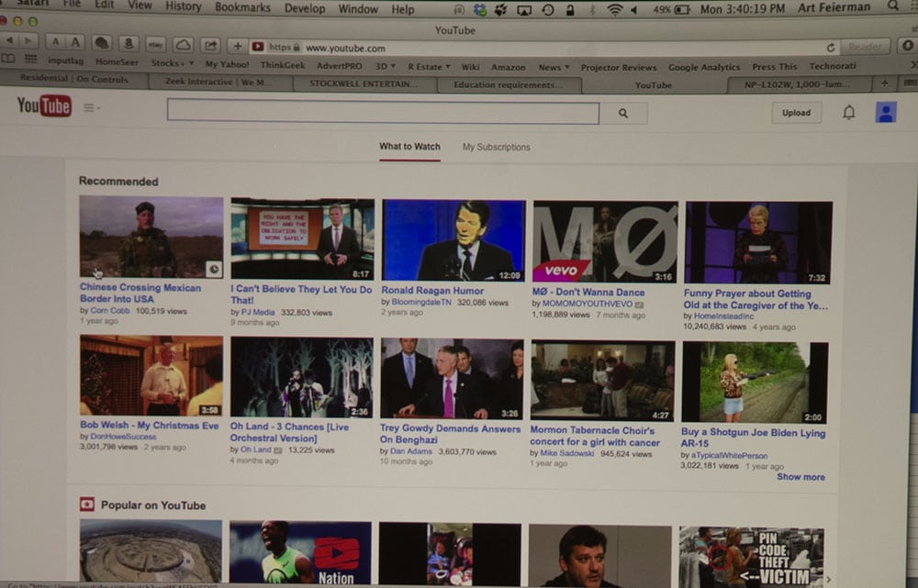Open the ThinkGeek bookmark
Viewport: 918px width, 588px height.
[x=282, y=65]
